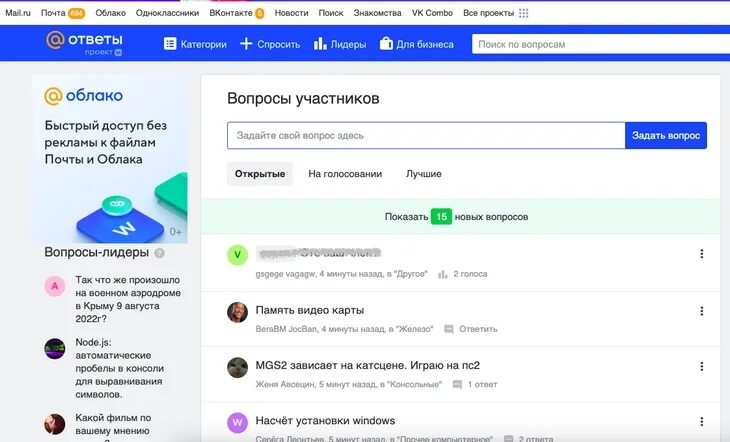Click the 2 голоса vote count
This screenshot has height=442, width=730.
(470, 274)
